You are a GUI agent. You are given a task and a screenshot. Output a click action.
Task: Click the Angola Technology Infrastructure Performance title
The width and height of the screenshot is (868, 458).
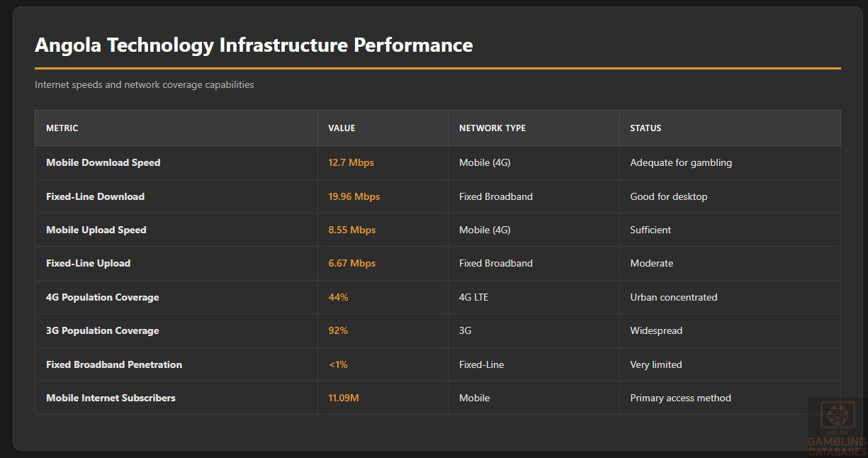[254, 45]
